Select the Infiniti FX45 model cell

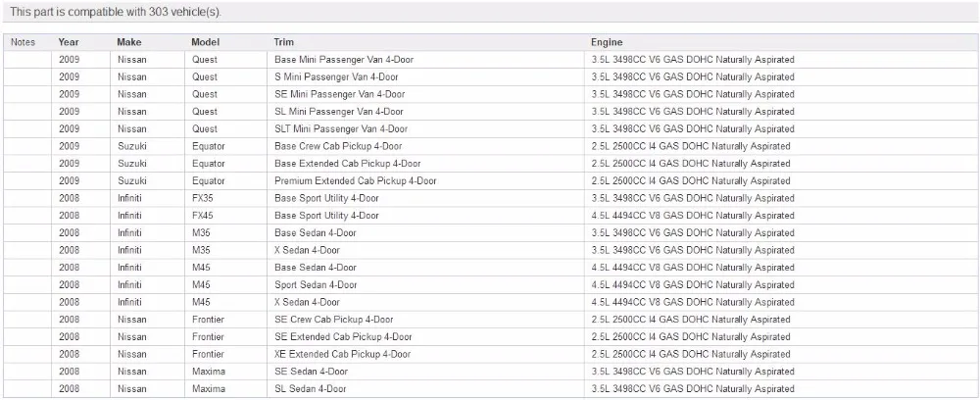coord(203,216)
